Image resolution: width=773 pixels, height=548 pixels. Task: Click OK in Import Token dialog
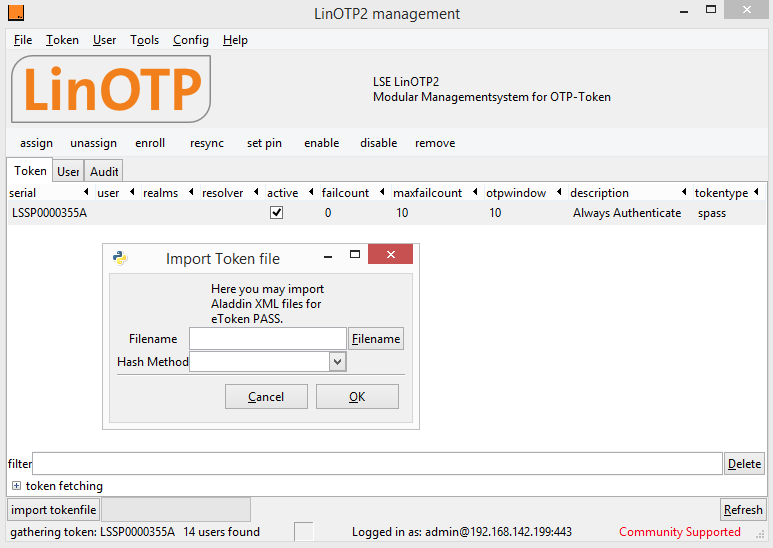click(357, 397)
